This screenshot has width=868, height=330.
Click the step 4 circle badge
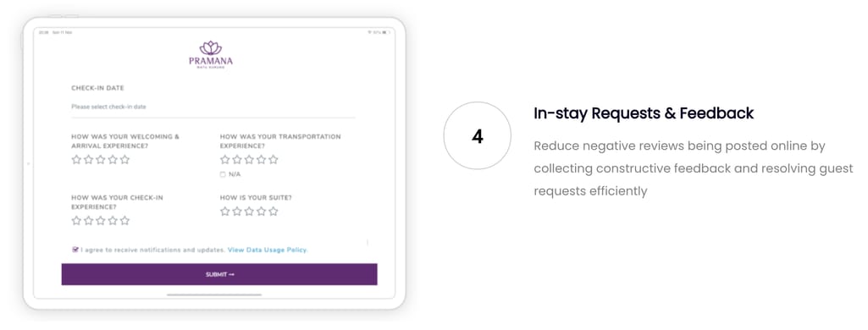pyautogui.click(x=477, y=135)
